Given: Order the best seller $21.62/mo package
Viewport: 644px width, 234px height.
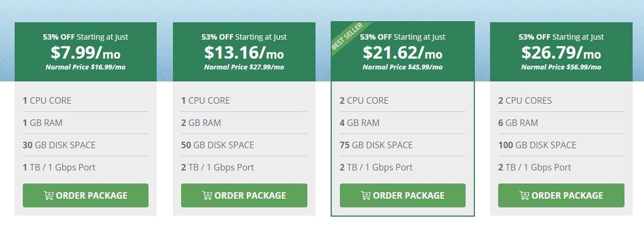Looking at the screenshot, I should 402,195.
